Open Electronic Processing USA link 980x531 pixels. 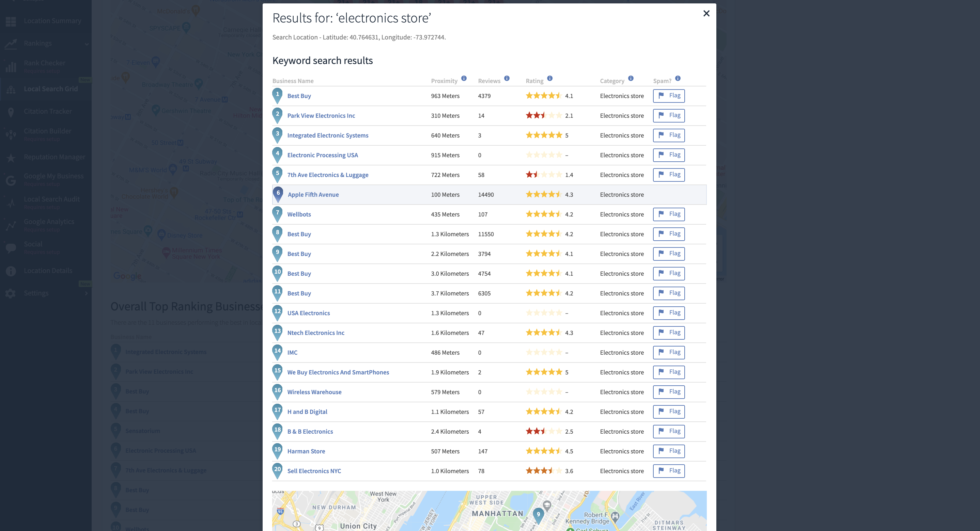tap(322, 155)
